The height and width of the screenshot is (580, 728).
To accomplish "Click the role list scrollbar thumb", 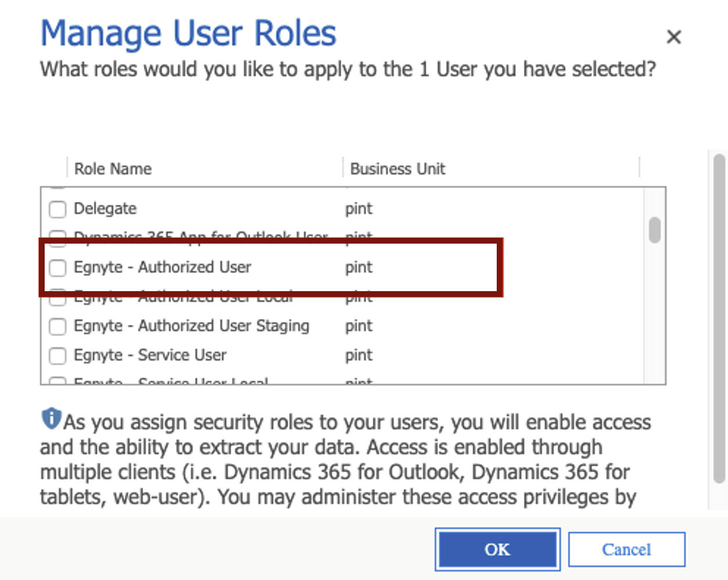I will [x=655, y=230].
